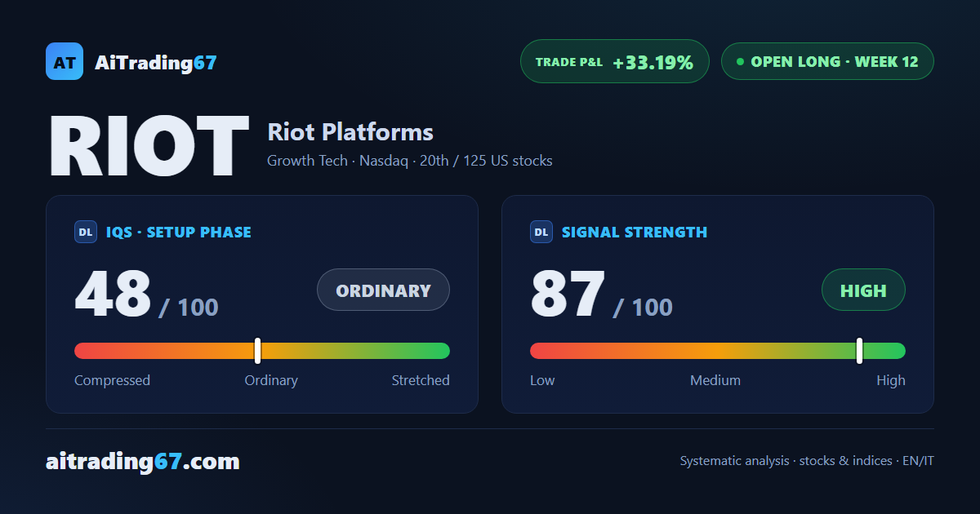
Task: Click the score value 48
Action: coord(114,294)
